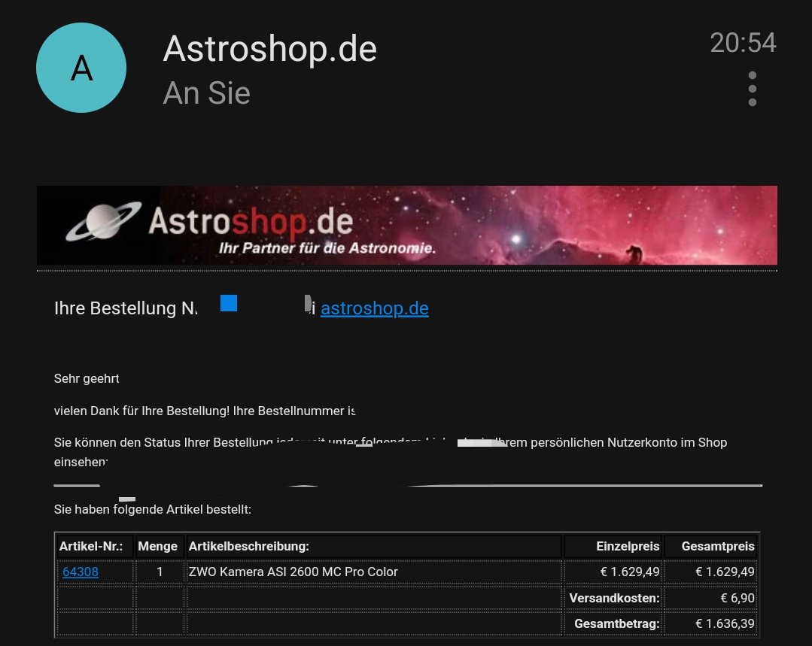Select 'Sie haben folgende Artikel bestellt:' text
Viewport: 812px width, 646px height.
[152, 509]
